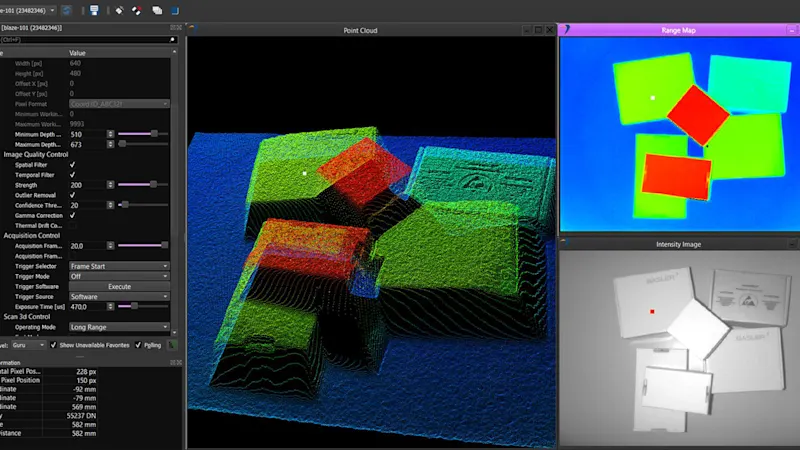Open the blaze-101 device selector at top
This screenshot has width=800, height=450.
(28, 10)
